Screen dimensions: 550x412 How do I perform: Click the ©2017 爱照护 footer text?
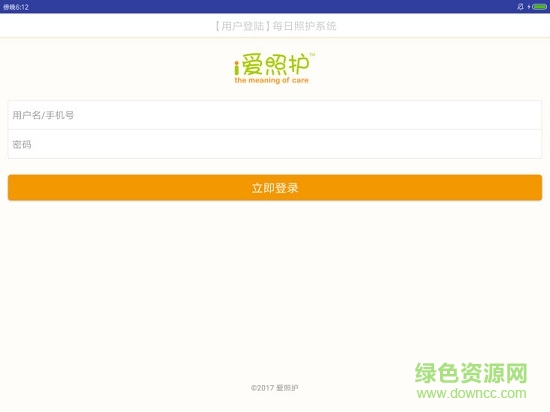[275, 388]
